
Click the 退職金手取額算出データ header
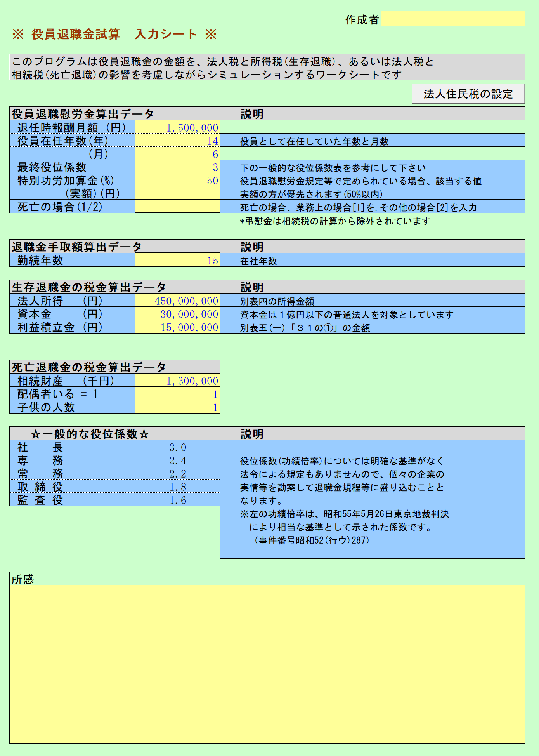(x=115, y=246)
